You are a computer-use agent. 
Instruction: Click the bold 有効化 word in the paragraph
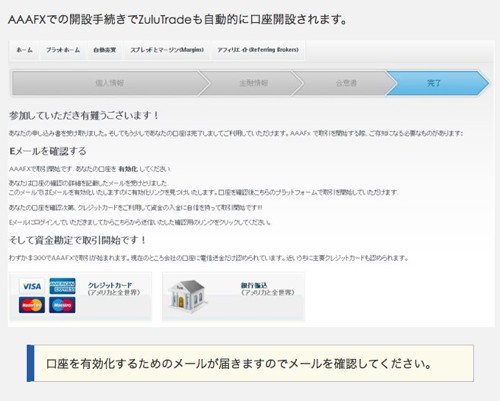pyautogui.click(x=128, y=169)
